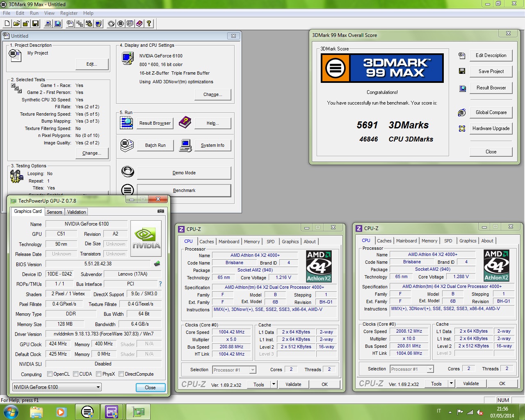Switch to the Sensors tab in GPU-Z

[55, 212]
